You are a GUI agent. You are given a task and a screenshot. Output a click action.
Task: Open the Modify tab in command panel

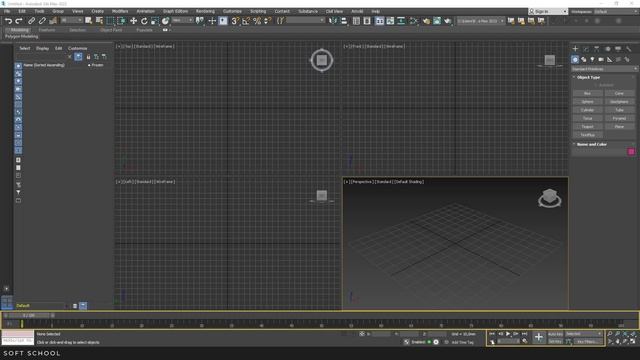tap(586, 49)
